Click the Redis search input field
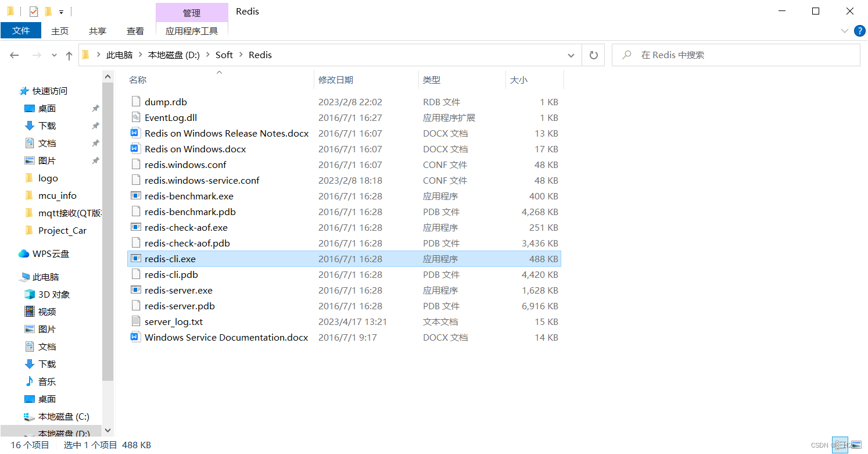 pyautogui.click(x=736, y=55)
